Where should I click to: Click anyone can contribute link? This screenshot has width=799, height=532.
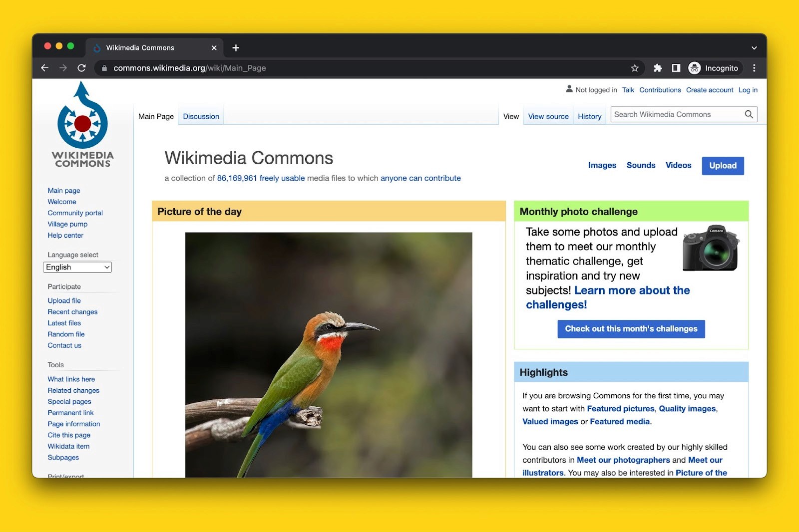pos(420,178)
